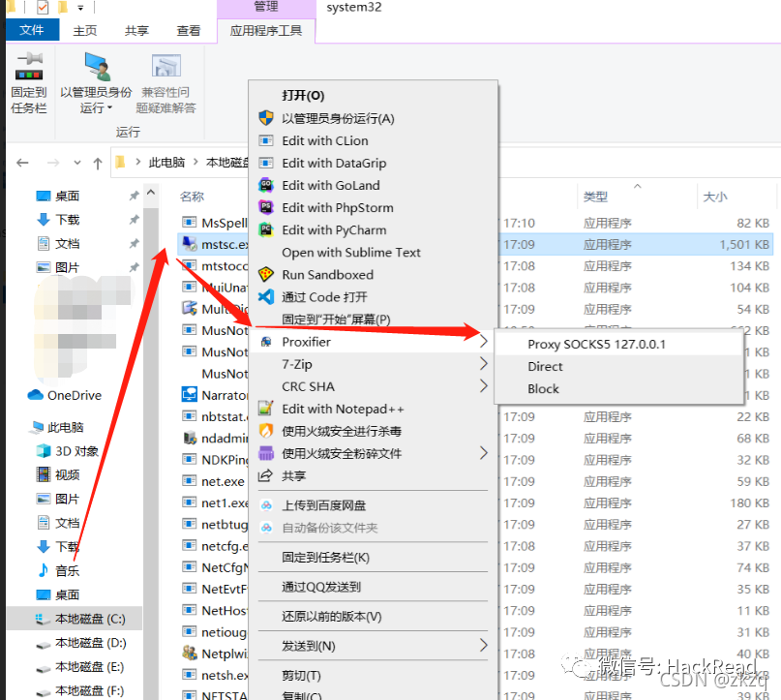This screenshot has height=700, width=781.
Task: Click the Run as administrator ribbon icon
Action: coord(97,66)
